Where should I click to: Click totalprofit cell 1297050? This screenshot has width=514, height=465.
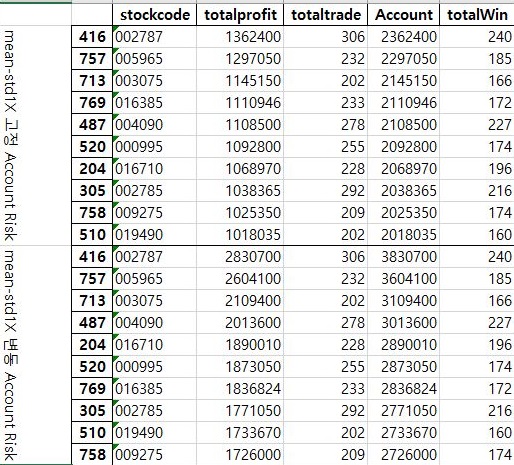(x=240, y=59)
